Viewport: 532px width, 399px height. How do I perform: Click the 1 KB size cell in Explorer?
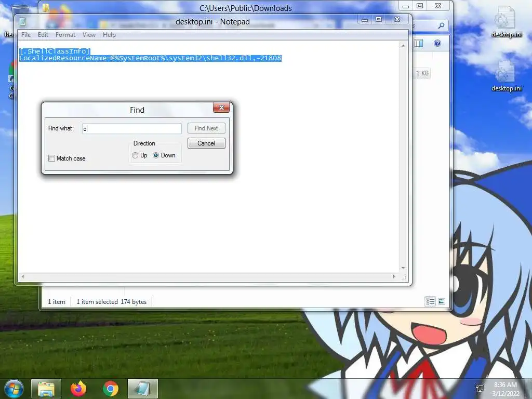coord(422,73)
